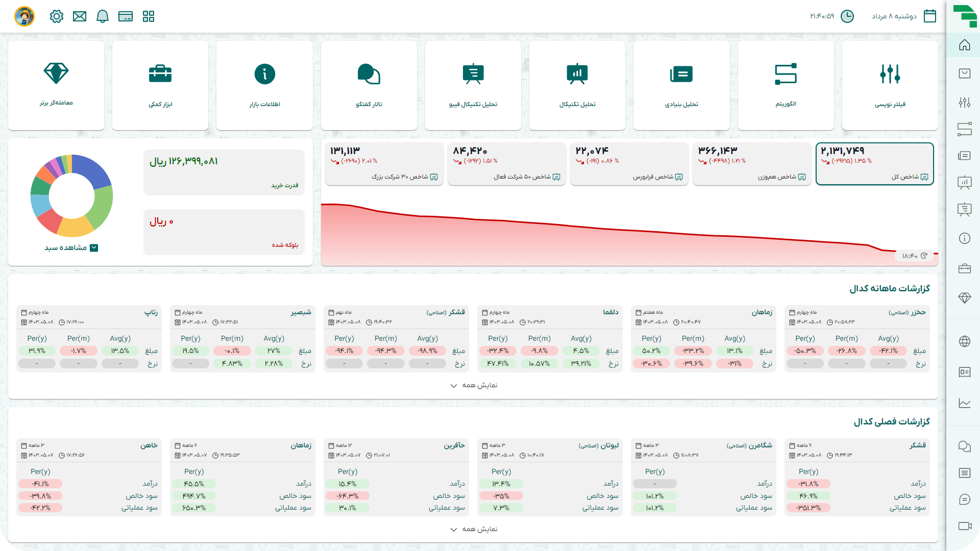Open the شبصیر monthly report card
This screenshot has width=980, height=551.
(242, 339)
